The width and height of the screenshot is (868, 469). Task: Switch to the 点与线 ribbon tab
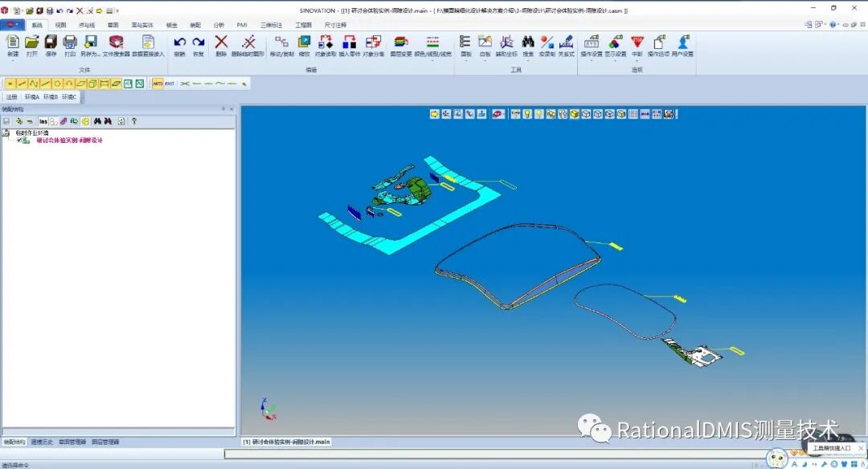click(86, 25)
